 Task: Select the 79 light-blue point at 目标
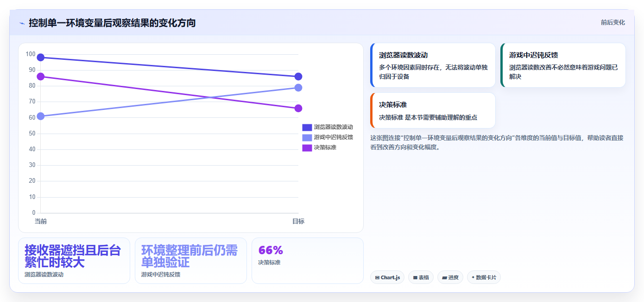tap(298, 88)
